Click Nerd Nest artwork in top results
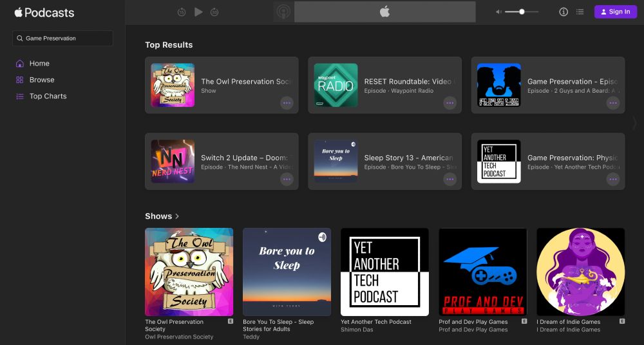Image resolution: width=644 pixels, height=345 pixels. click(x=173, y=162)
